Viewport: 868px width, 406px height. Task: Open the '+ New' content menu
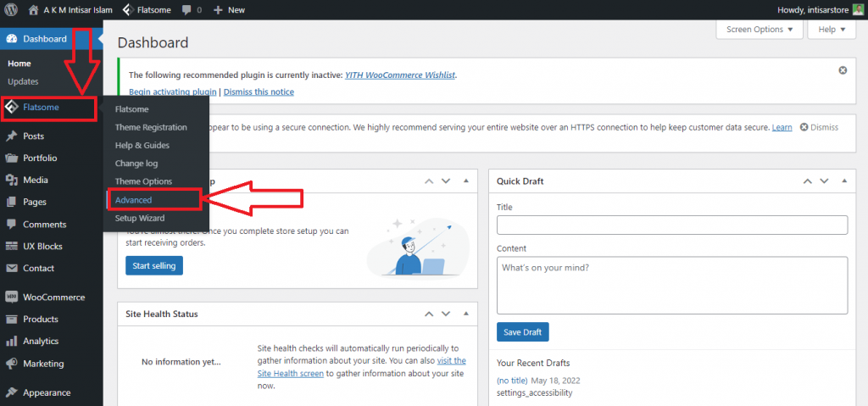(x=229, y=10)
